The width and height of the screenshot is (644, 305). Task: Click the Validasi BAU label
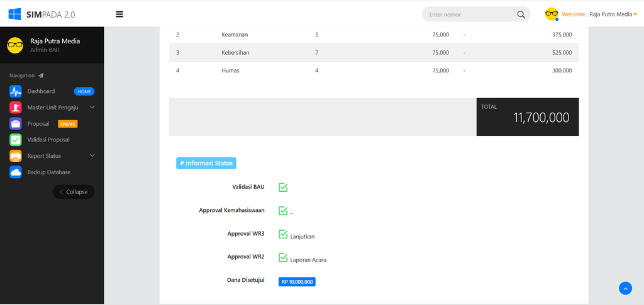(248, 187)
